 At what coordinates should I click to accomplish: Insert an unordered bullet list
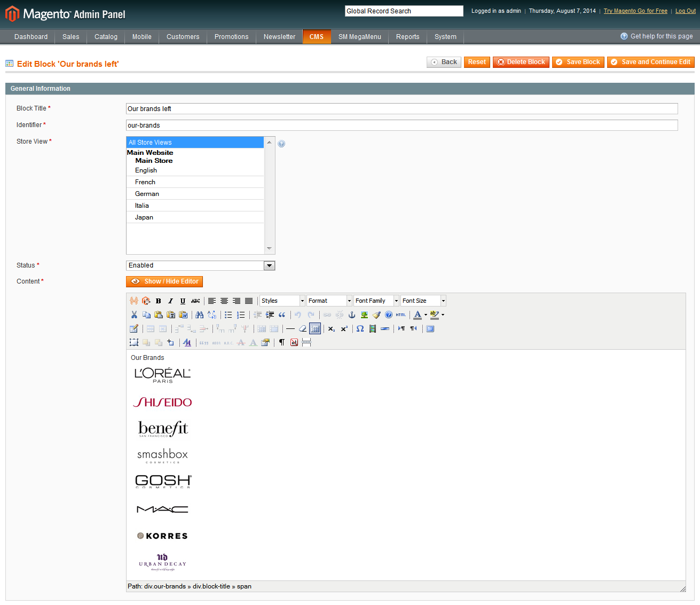click(229, 315)
